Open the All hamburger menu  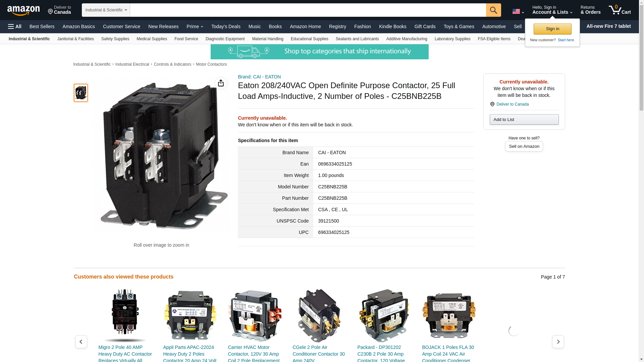click(x=15, y=26)
